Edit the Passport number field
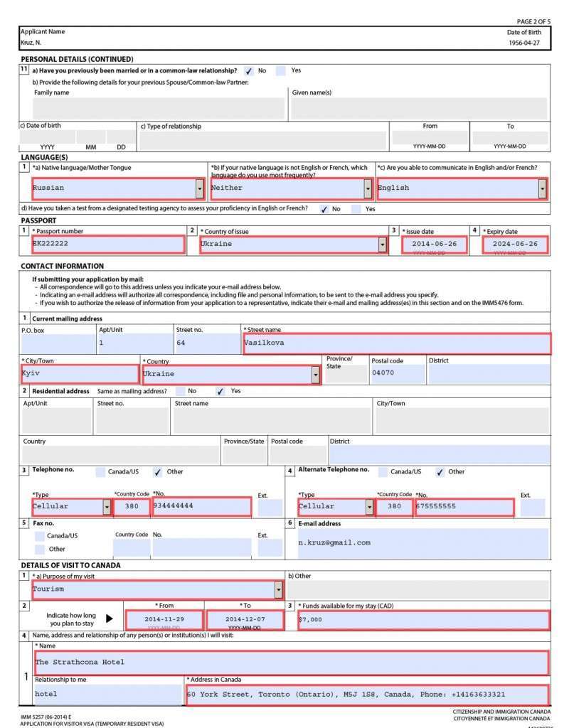This screenshot has height=728, width=569. pyautogui.click(x=108, y=245)
